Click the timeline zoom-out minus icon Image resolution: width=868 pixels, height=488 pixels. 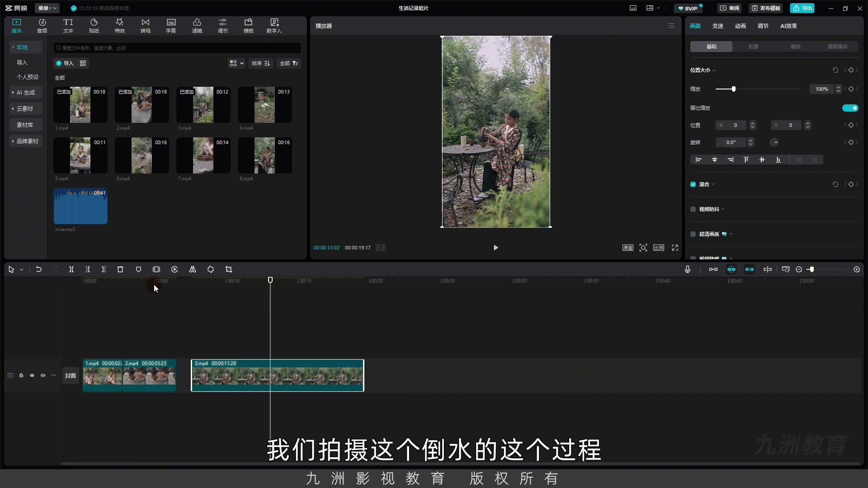click(x=799, y=269)
